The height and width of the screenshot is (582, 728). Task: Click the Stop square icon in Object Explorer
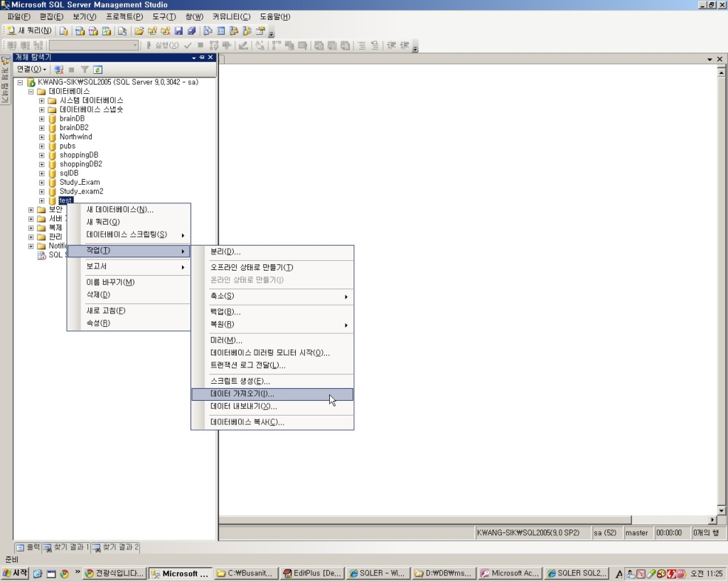point(72,70)
